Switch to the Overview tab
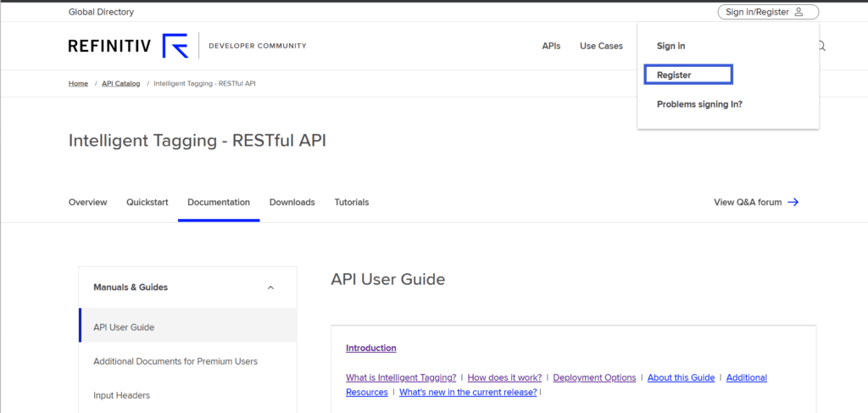Screen dimensions: 868x413 87,202
